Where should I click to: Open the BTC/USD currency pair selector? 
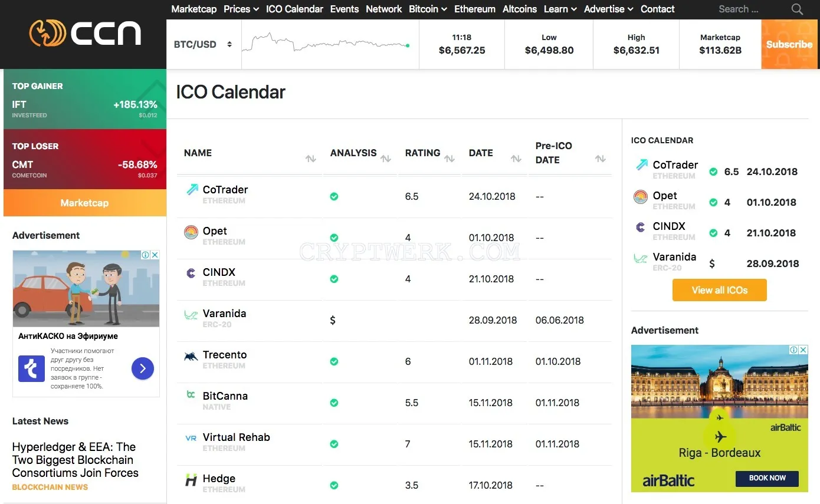[203, 44]
